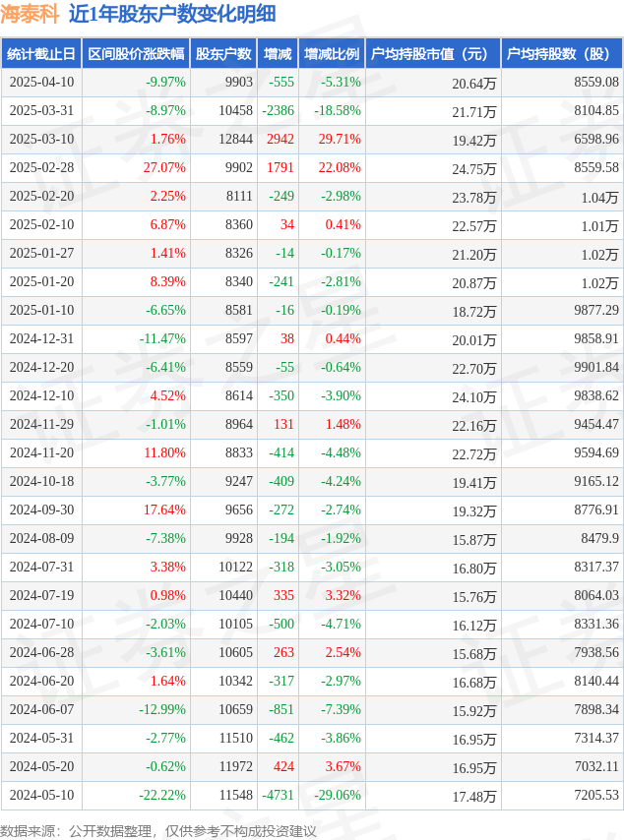
Task: Click the 17.64% cell for 2024-09-30
Action: tap(164, 510)
